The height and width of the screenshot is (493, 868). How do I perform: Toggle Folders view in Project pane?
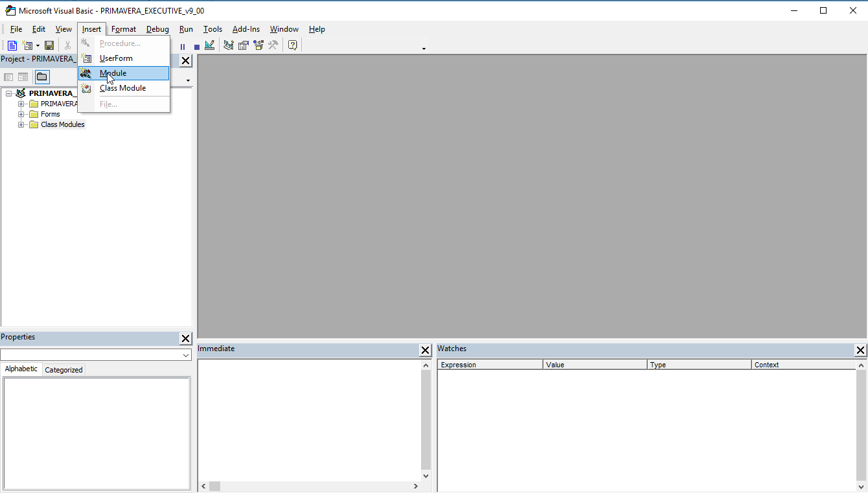tap(41, 77)
